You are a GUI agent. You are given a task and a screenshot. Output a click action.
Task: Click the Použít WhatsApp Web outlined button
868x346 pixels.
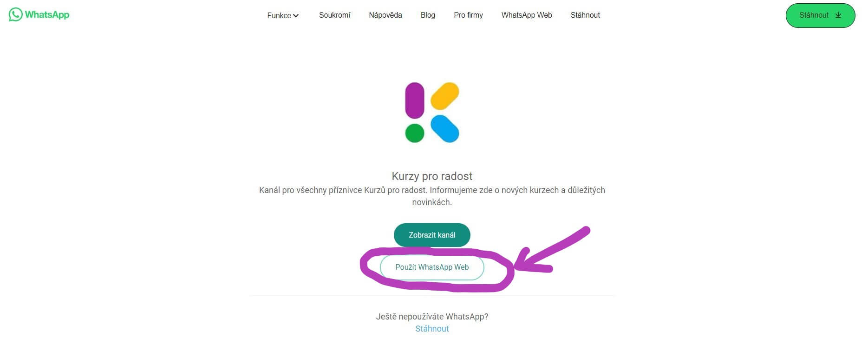[432, 267]
